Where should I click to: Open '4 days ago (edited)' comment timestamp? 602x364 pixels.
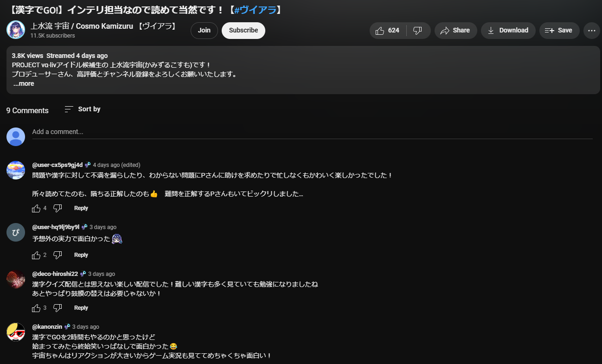pos(116,165)
